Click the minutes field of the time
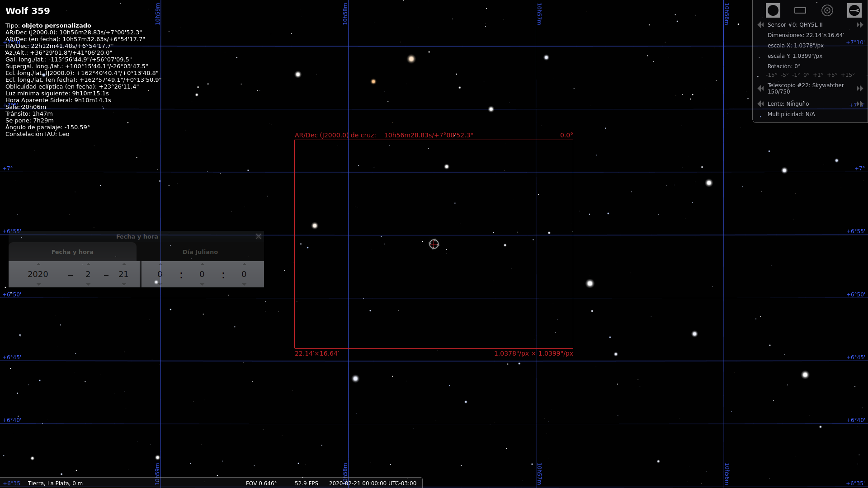868x488 pixels. (202, 274)
